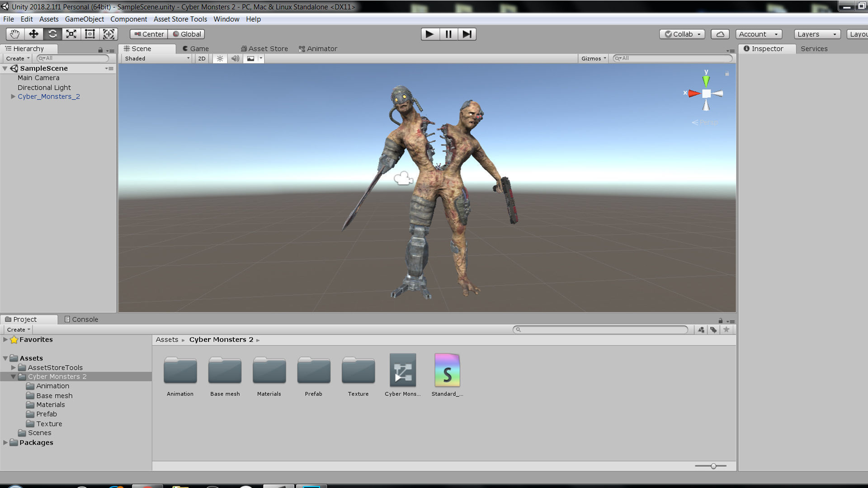The image size is (868, 488).
Task: Click the Hierarchy search field
Action: [73, 58]
